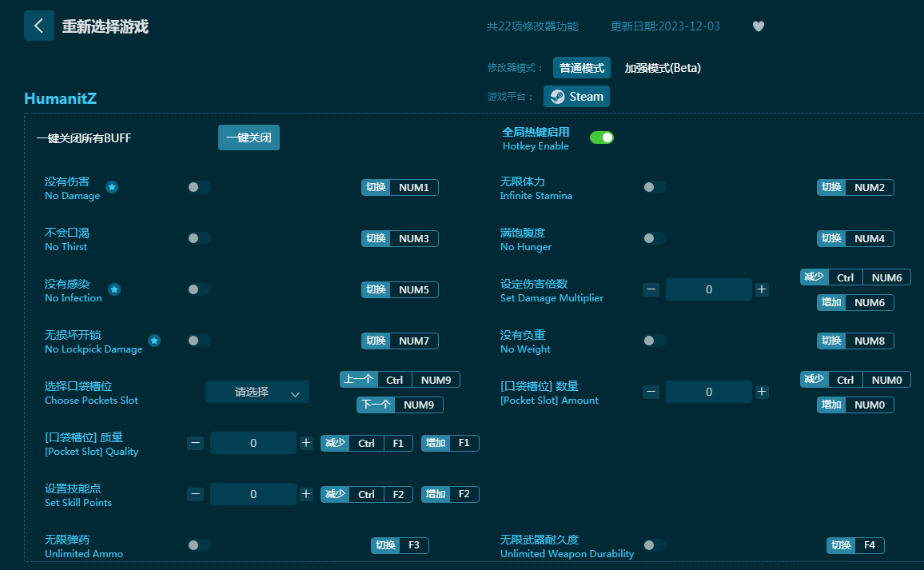Image resolution: width=924 pixels, height=570 pixels.
Task: Turn on No Thirst
Action: (199, 239)
